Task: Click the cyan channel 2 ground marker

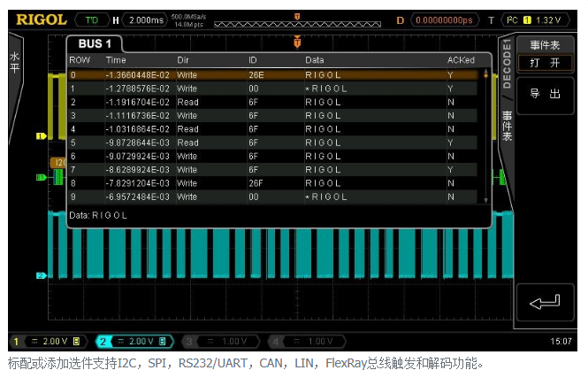Action: click(x=41, y=276)
